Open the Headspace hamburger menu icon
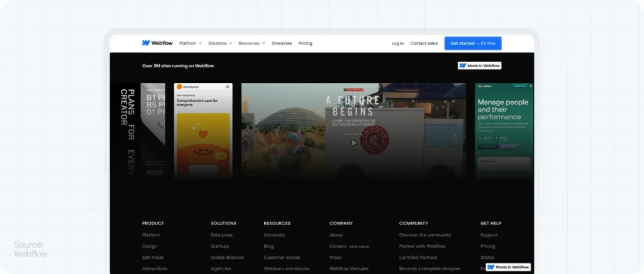644x274 pixels. [x=226, y=87]
